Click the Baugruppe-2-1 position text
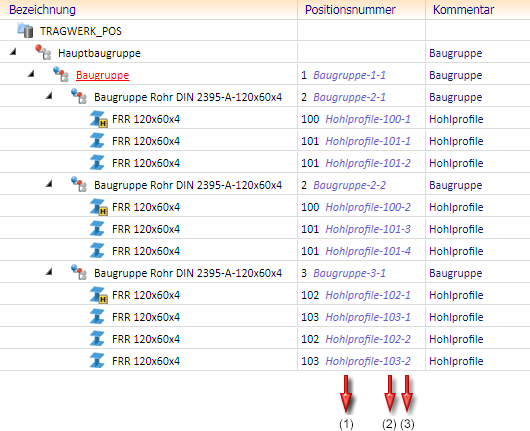Screen dimensions: 530x431 coord(350,97)
